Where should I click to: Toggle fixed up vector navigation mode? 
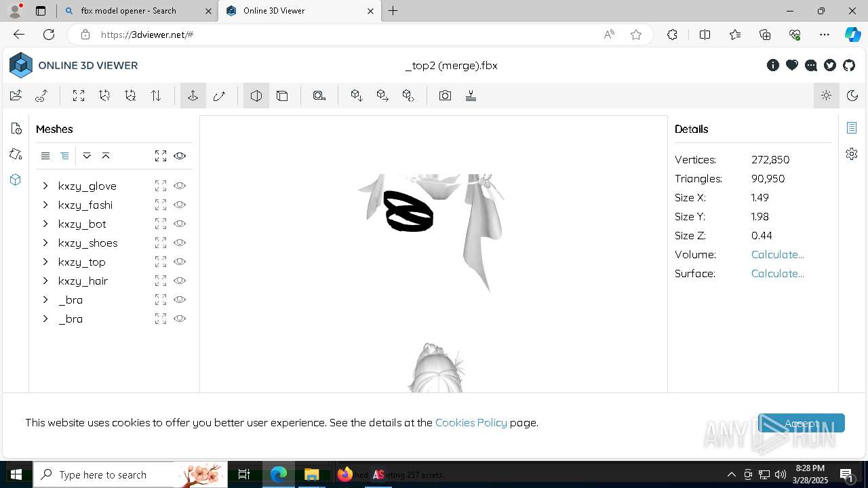tap(193, 96)
